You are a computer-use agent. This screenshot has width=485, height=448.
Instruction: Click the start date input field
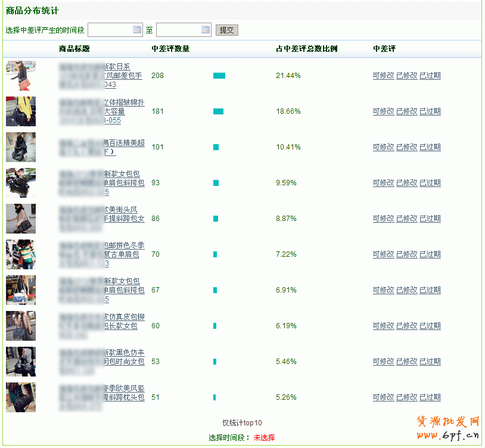pos(110,29)
